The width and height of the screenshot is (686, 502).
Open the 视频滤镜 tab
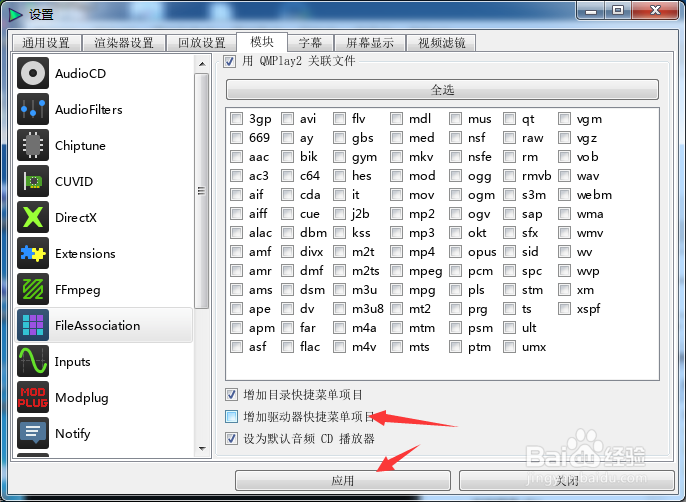441,43
